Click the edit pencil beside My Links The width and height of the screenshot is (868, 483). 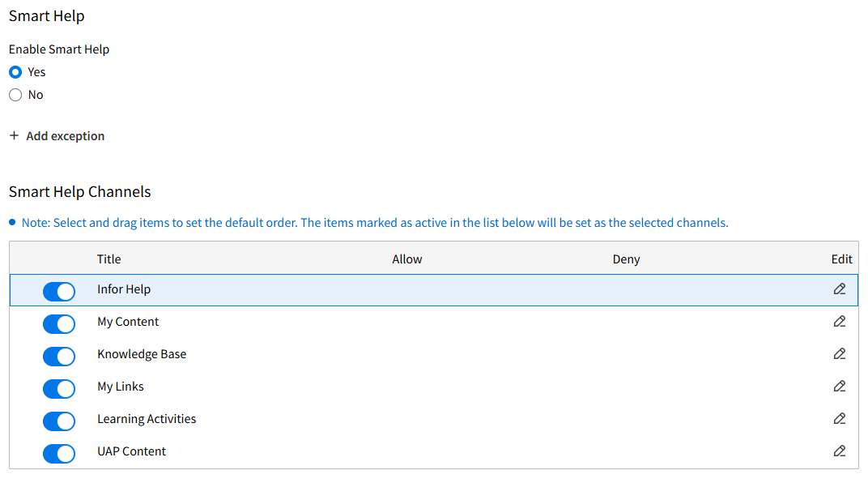pos(840,387)
